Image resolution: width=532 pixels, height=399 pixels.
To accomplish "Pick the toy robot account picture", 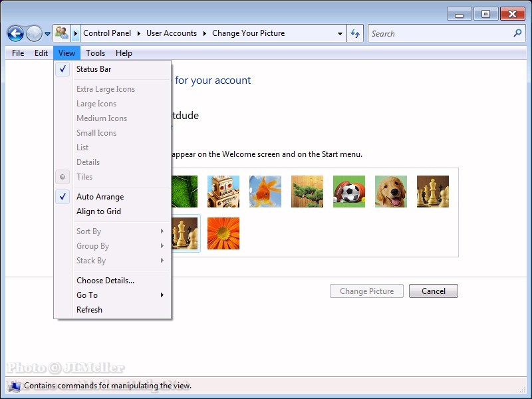I will 223,192.
